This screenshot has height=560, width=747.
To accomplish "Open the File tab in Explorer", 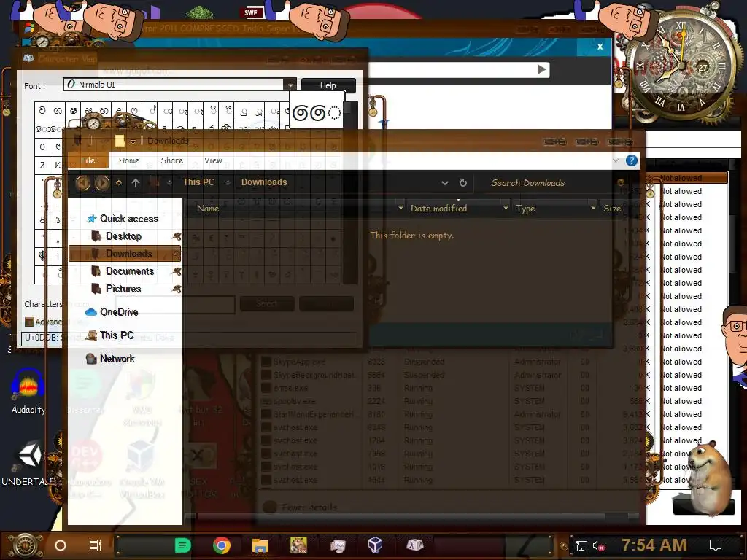I will pyautogui.click(x=88, y=161).
